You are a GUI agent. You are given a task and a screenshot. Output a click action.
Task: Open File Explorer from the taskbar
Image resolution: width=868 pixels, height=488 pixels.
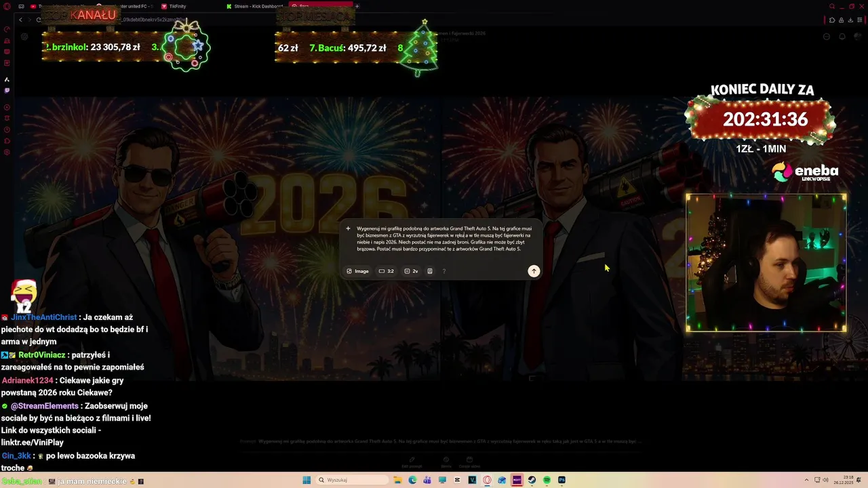pos(398,480)
